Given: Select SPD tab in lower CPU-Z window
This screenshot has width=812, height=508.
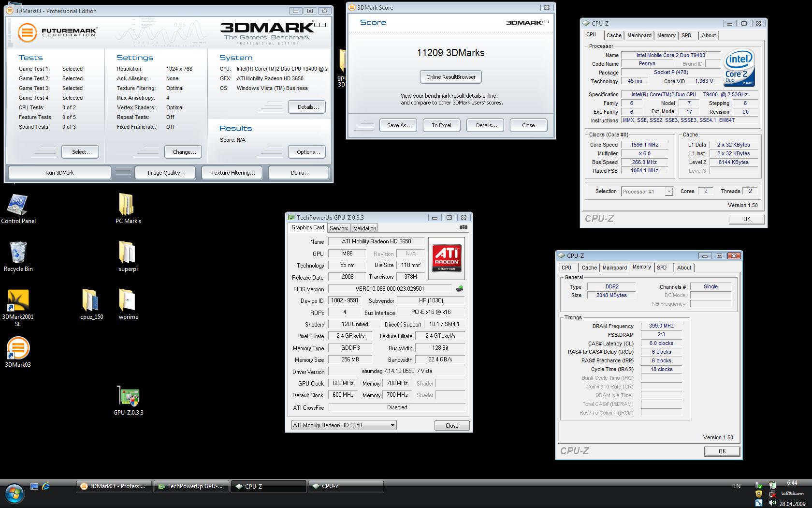Looking at the screenshot, I should click(662, 268).
